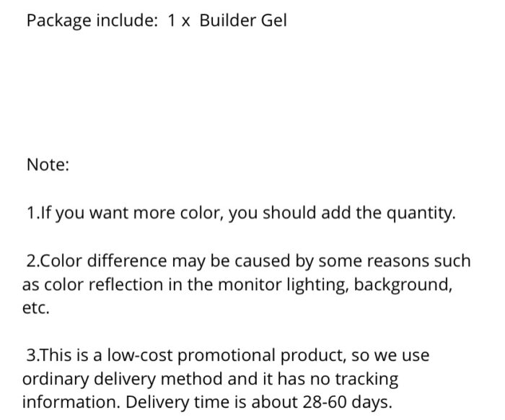
Task: Click note one starting with 'If you want'
Action: pos(241,213)
